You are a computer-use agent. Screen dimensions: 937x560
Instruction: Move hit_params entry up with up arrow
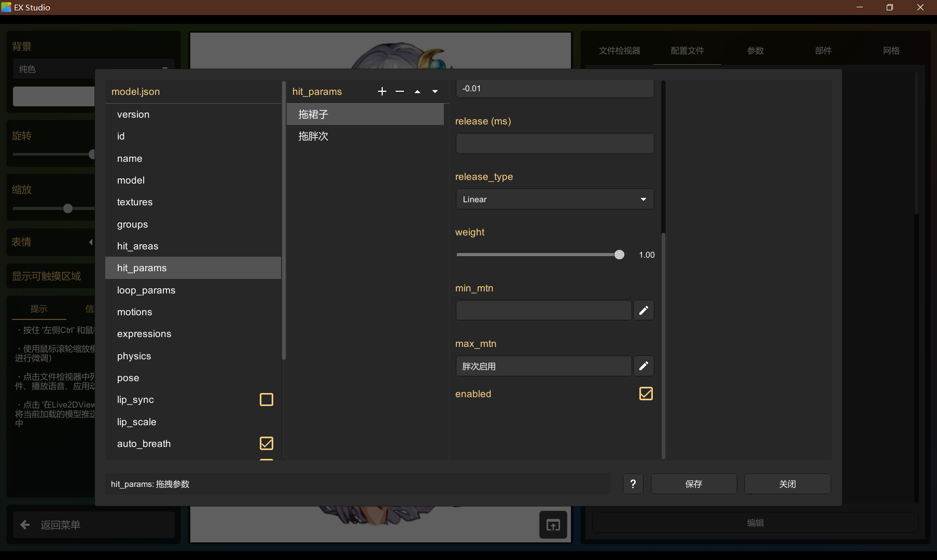click(x=417, y=92)
